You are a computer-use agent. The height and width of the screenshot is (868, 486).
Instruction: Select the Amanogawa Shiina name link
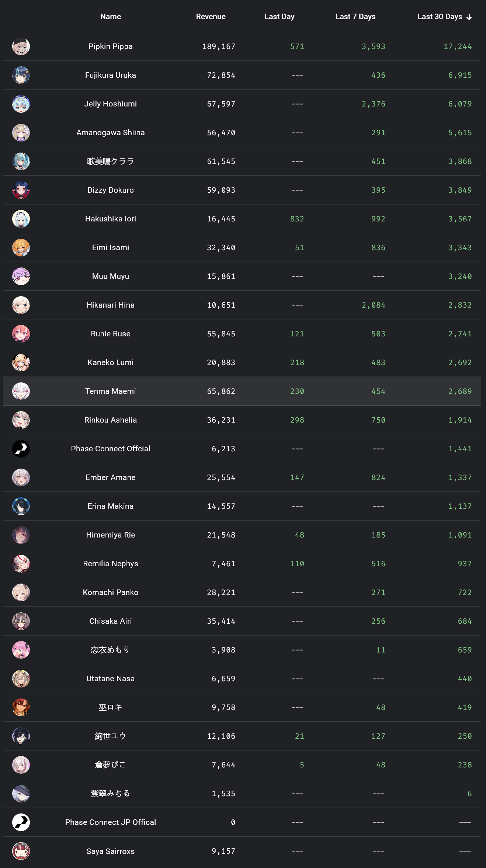click(x=111, y=133)
